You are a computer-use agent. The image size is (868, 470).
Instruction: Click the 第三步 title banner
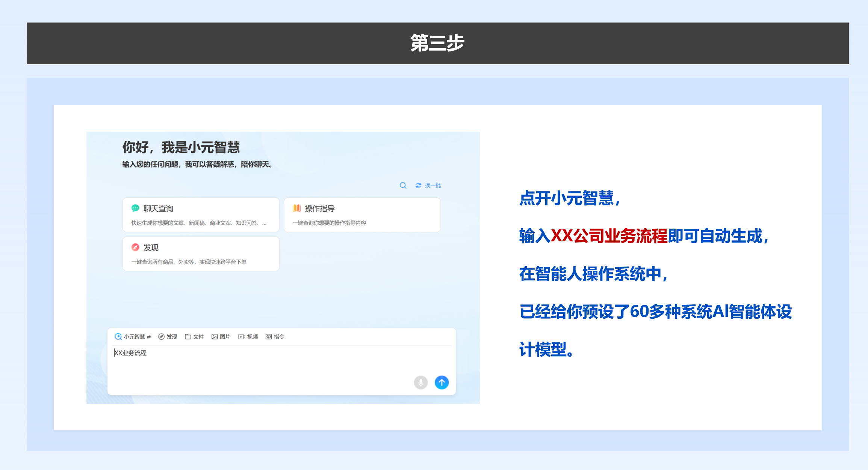[437, 43]
